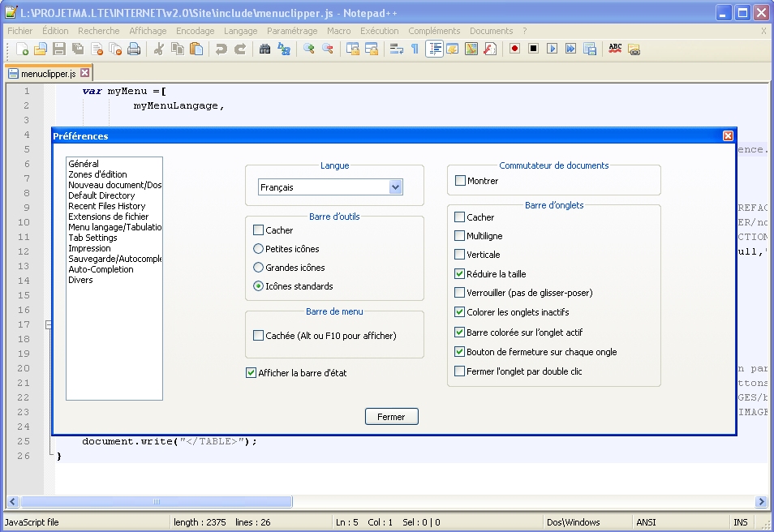This screenshot has width=774, height=532.
Task: Click the Print icon in toolbar
Action: [134, 49]
